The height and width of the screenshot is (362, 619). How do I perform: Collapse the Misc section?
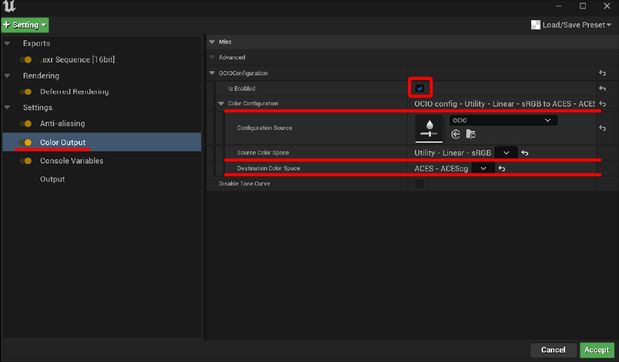tap(212, 42)
